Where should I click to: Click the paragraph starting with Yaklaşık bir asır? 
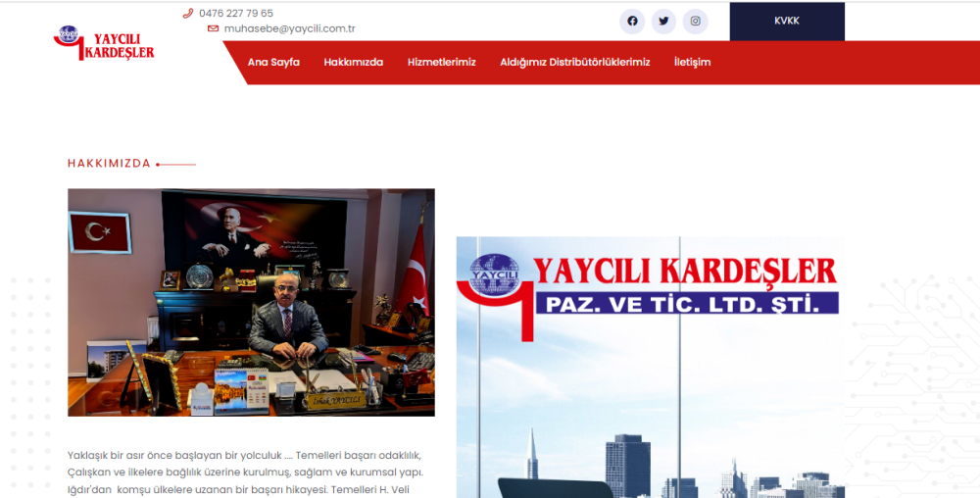click(x=245, y=473)
